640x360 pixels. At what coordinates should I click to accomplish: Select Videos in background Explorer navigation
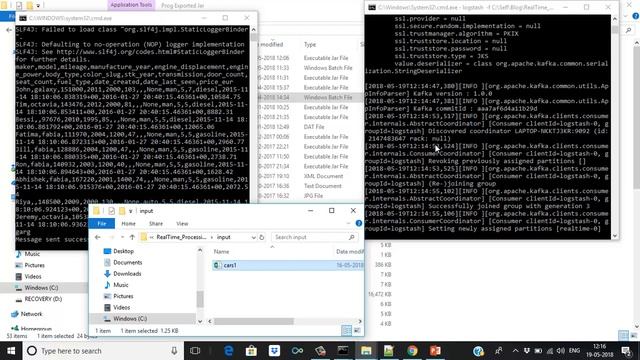pyautogui.click(x=33, y=276)
